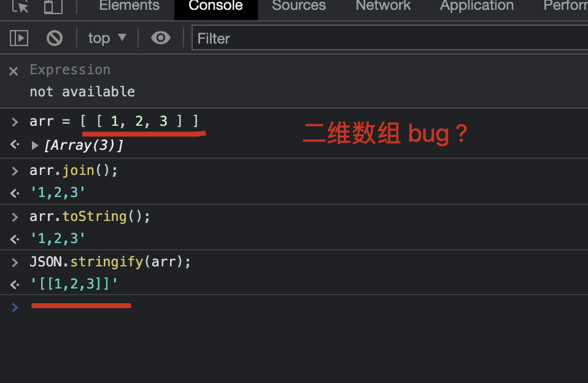Open the 'top' execution context dropdown
The height and width of the screenshot is (383, 588).
click(107, 37)
